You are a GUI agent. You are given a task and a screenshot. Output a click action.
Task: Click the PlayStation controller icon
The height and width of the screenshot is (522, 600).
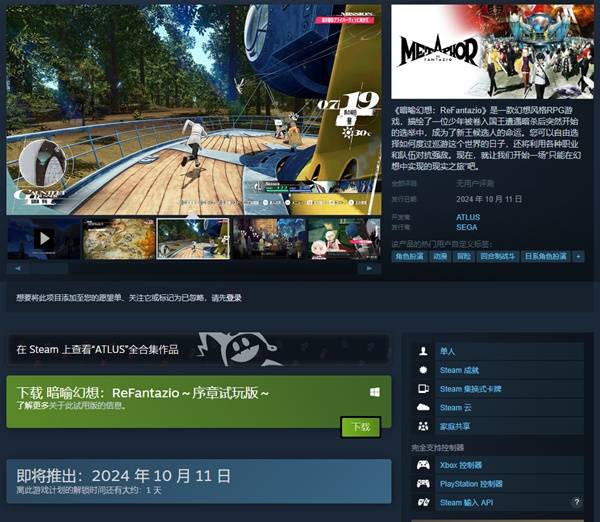(423, 484)
